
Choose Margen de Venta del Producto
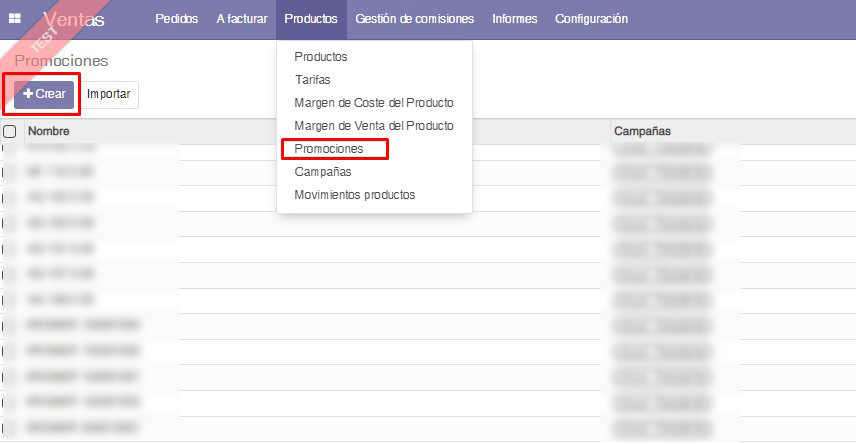[374, 126]
